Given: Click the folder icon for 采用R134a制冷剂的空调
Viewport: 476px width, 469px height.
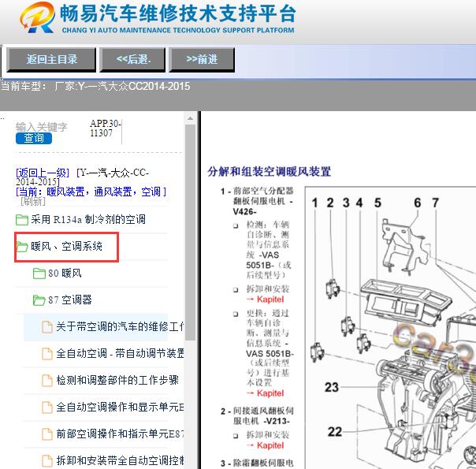Looking at the screenshot, I should pyautogui.click(x=22, y=219).
